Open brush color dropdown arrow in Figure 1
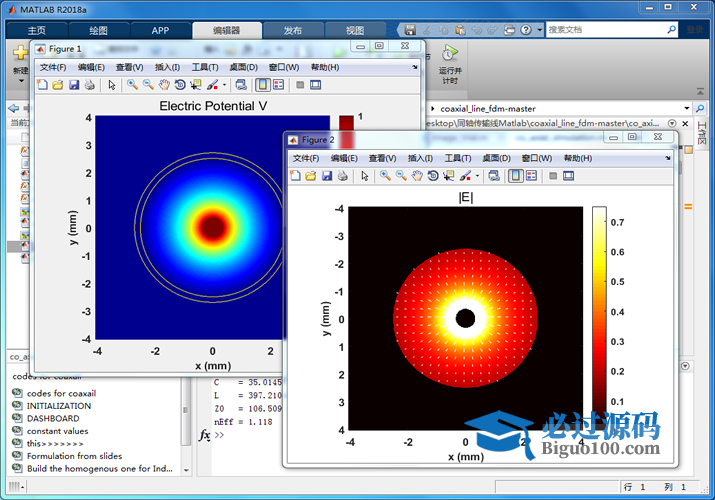The image size is (715, 500). click(x=224, y=85)
